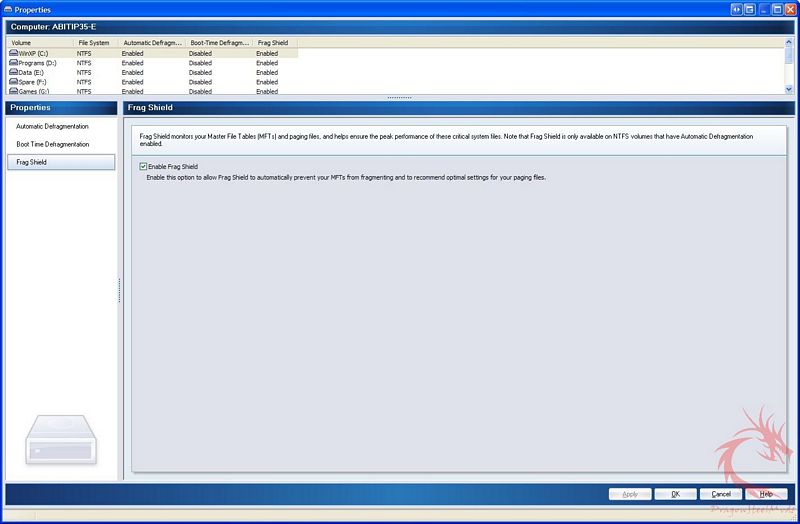
Task: Open the Automatic Defragmentation section
Action: pyautogui.click(x=52, y=127)
